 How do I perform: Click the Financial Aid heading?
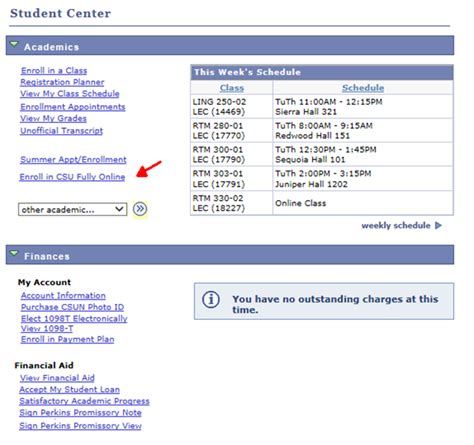(44, 365)
